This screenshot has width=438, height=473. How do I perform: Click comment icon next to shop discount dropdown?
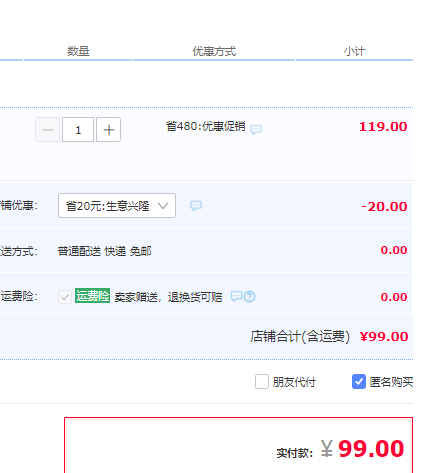pyautogui.click(x=196, y=206)
